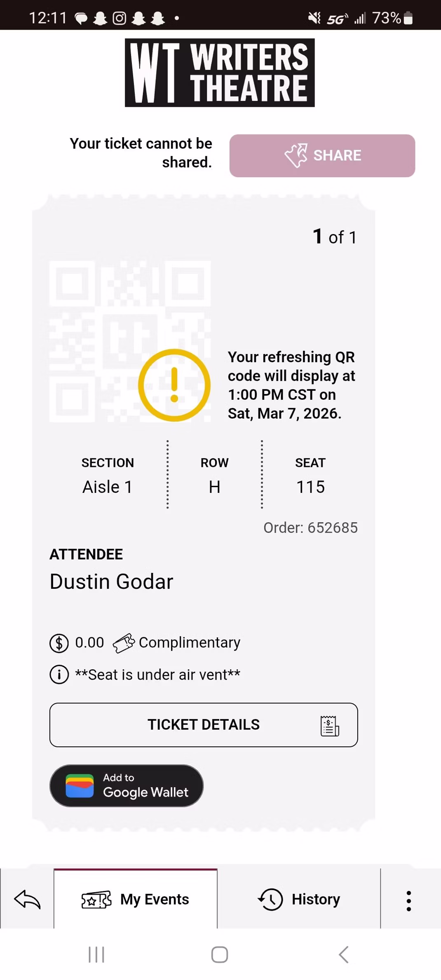This screenshot has width=441, height=980.
Task: Tap the receipt icon in Ticket Details
Action: click(330, 725)
